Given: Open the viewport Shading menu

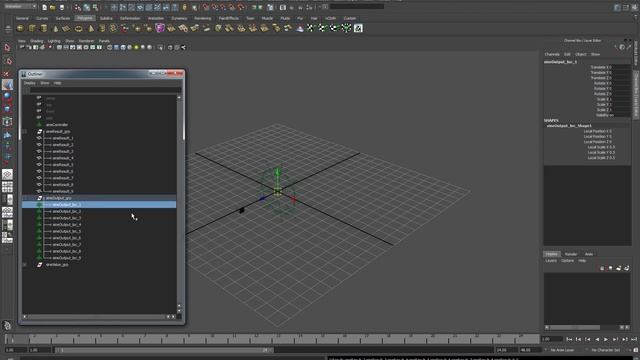Looking at the screenshot, I should click(36, 41).
